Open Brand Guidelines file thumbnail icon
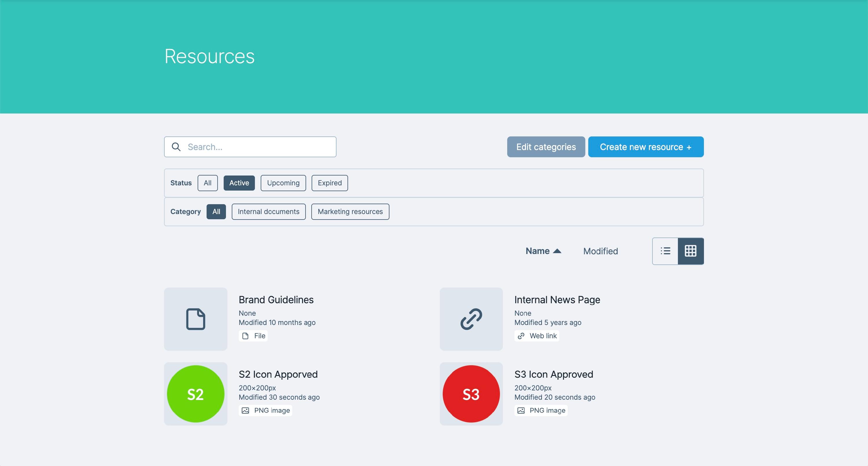The width and height of the screenshot is (868, 466). [195, 319]
